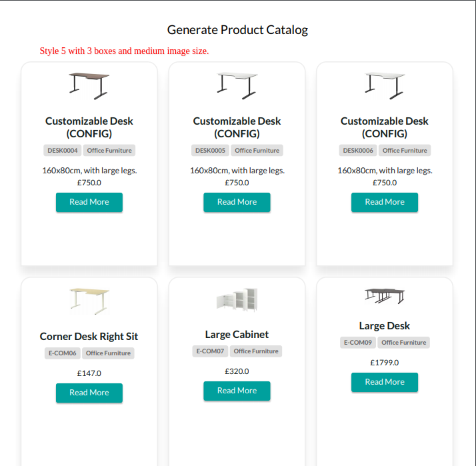Click Office Furniture tag on Large Desk

[x=404, y=343]
